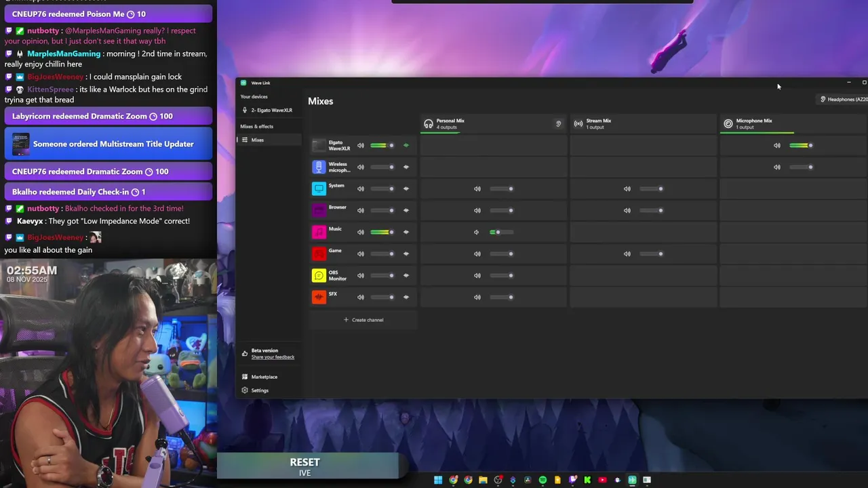Open the Headphones output device dropdown
The image size is (868, 488).
click(843, 99)
